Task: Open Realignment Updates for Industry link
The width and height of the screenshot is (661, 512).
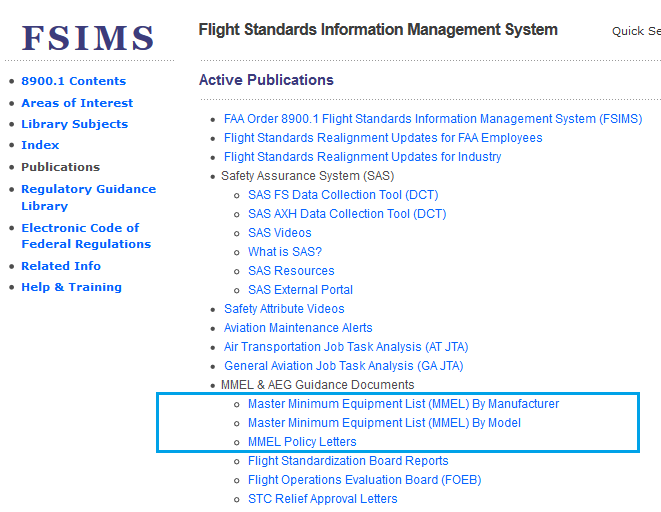Action: [x=362, y=157]
